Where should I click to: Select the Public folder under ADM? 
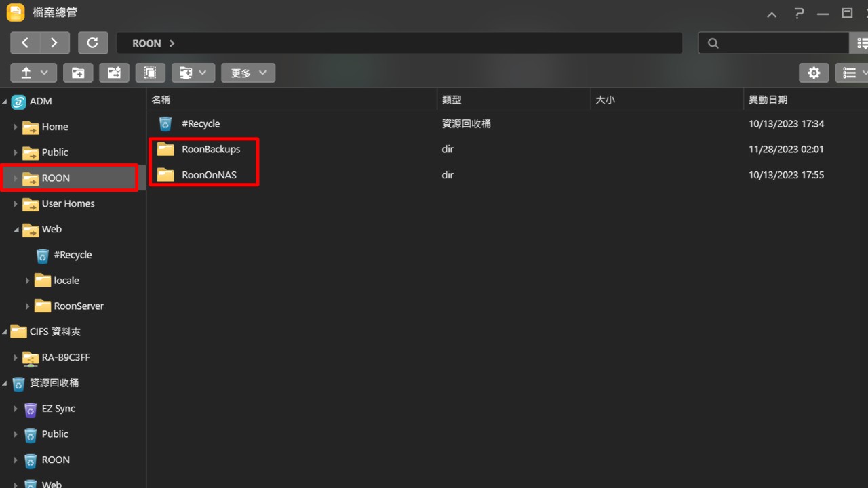[55, 152]
